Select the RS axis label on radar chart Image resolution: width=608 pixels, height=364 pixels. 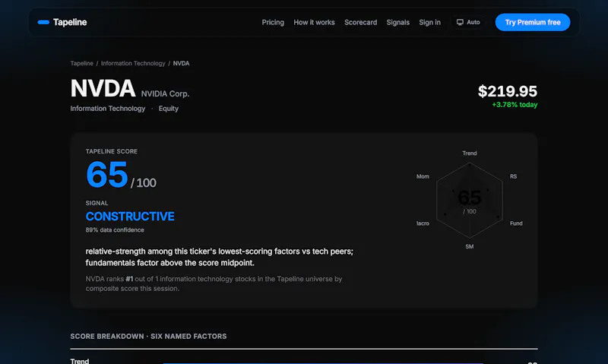(x=513, y=176)
